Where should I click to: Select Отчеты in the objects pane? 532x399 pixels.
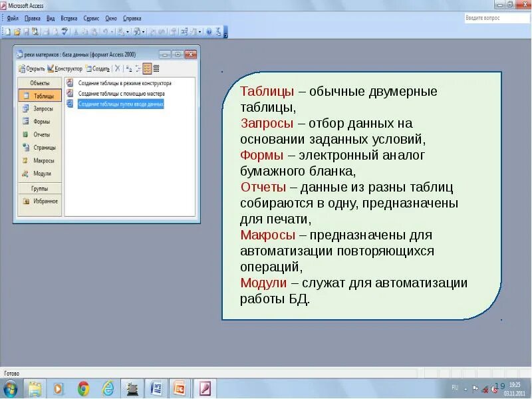[x=37, y=134]
